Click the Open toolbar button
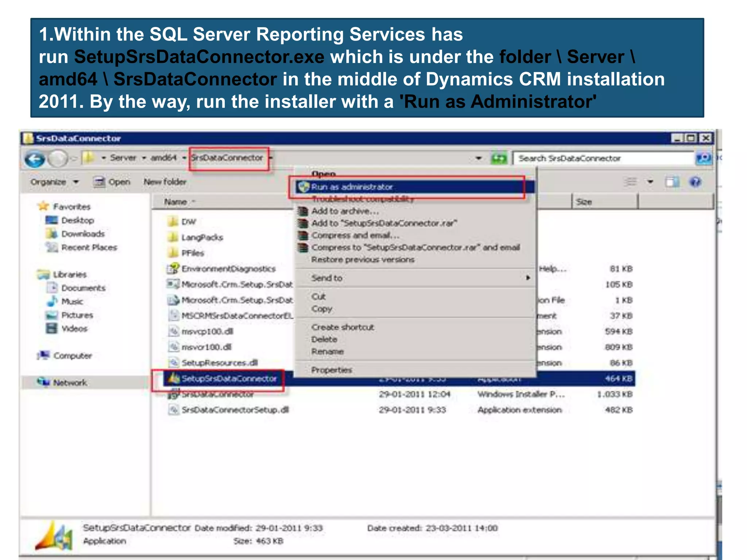The image size is (747, 560). point(112,182)
